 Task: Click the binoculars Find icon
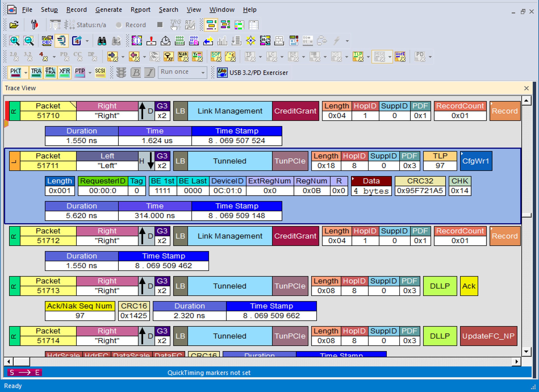(102, 41)
